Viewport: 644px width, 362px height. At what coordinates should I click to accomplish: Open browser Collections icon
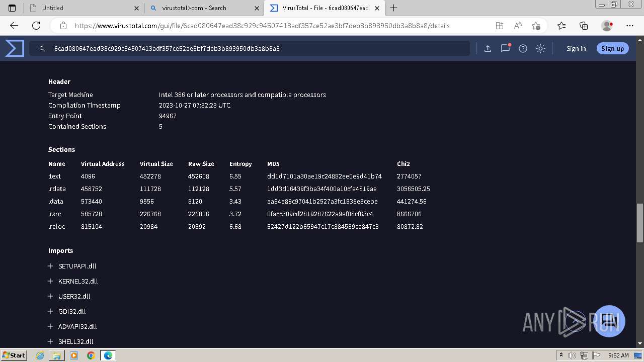[x=584, y=26]
